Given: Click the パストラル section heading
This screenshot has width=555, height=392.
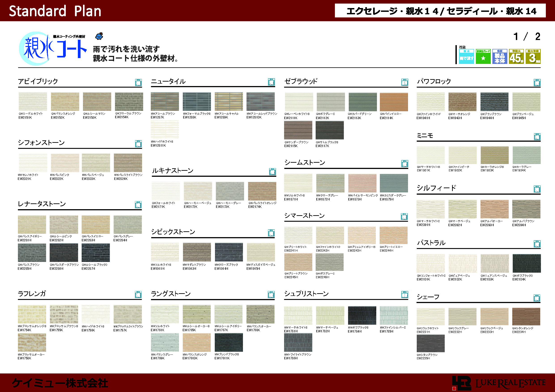Looking at the screenshot, I should (x=431, y=243).
